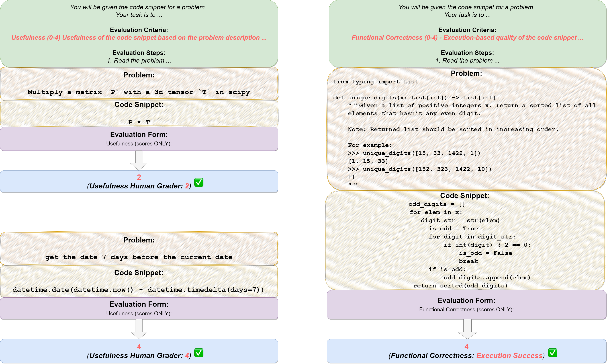Click 'Evaluation Steps:' heading in Functional Correctness prompt box
607x364 pixels.
pyautogui.click(x=467, y=53)
